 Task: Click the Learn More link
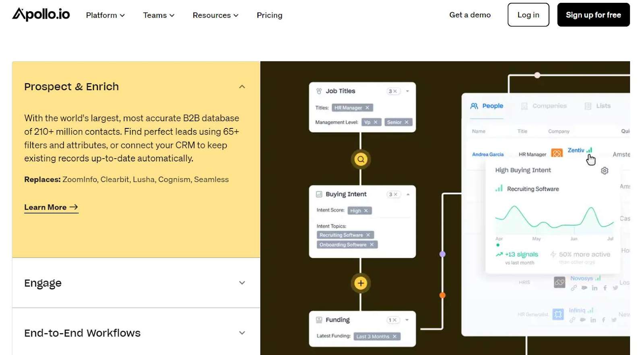(51, 207)
